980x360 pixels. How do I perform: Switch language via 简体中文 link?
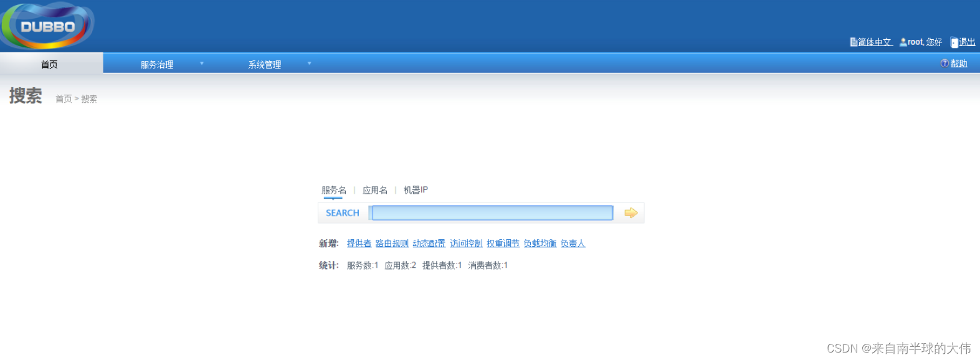click(875, 42)
